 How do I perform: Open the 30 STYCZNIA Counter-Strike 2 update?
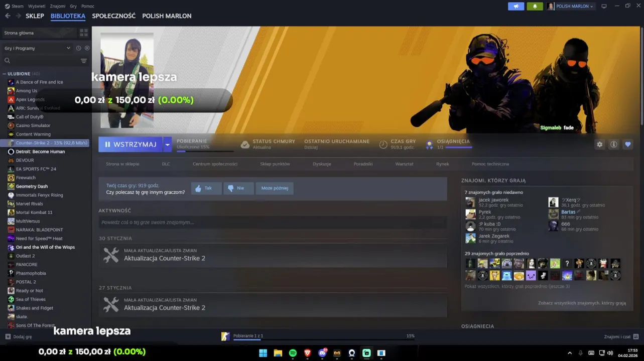pos(273,255)
